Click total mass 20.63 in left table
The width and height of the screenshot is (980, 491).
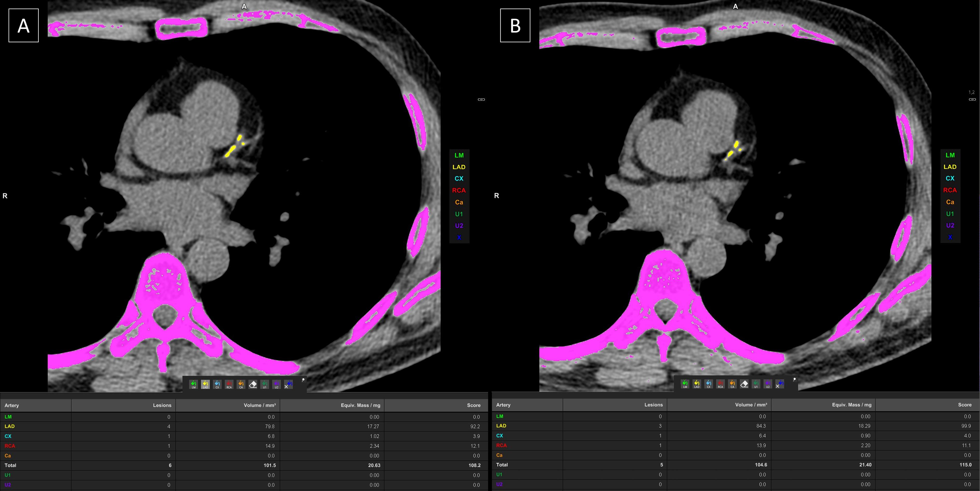374,465
